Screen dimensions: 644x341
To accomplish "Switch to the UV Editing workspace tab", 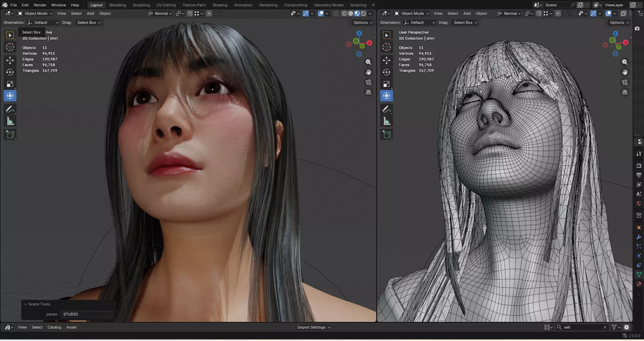I will (166, 5).
